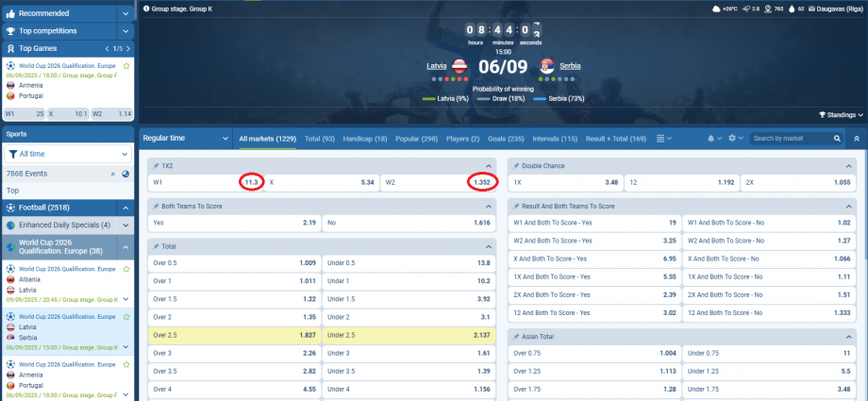Screen dimensions: 868x401
Task: Collapse the Football sports section
Action: 125,208
